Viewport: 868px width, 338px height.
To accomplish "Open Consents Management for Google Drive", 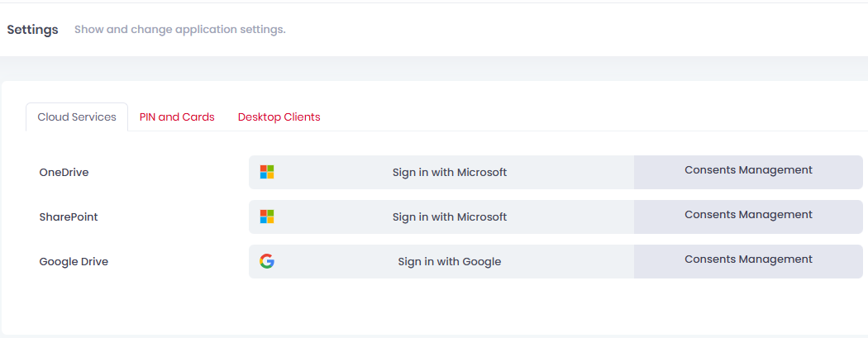I will coord(748,262).
